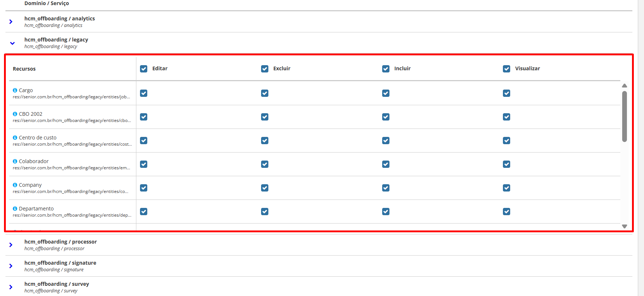Expand hcm_offboarding / survey row
This screenshot has width=644, height=296.
(11, 287)
